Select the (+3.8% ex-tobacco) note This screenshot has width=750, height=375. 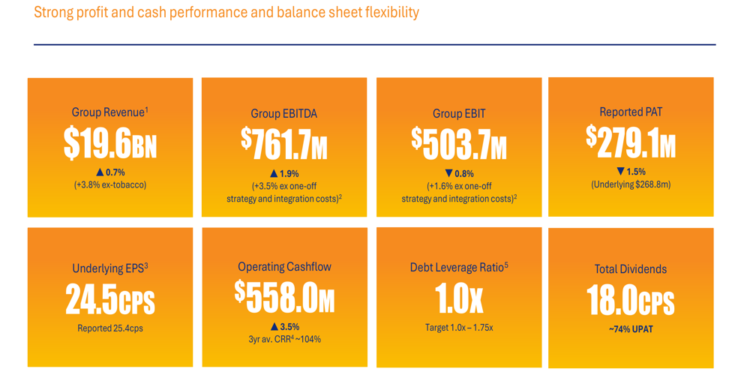pyautogui.click(x=110, y=184)
